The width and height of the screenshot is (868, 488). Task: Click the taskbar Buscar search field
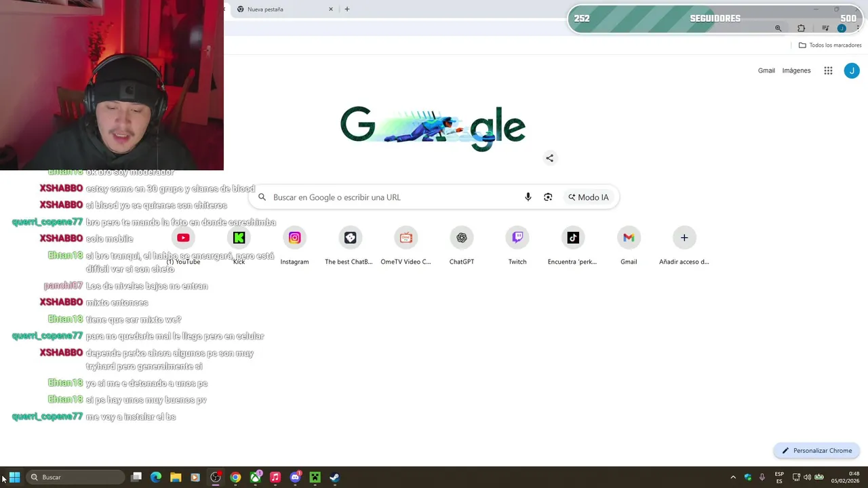tap(75, 477)
